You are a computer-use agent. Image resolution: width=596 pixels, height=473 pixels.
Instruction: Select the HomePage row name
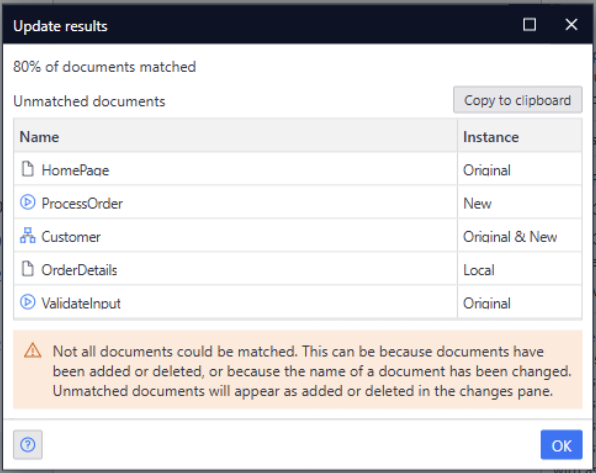[75, 170]
